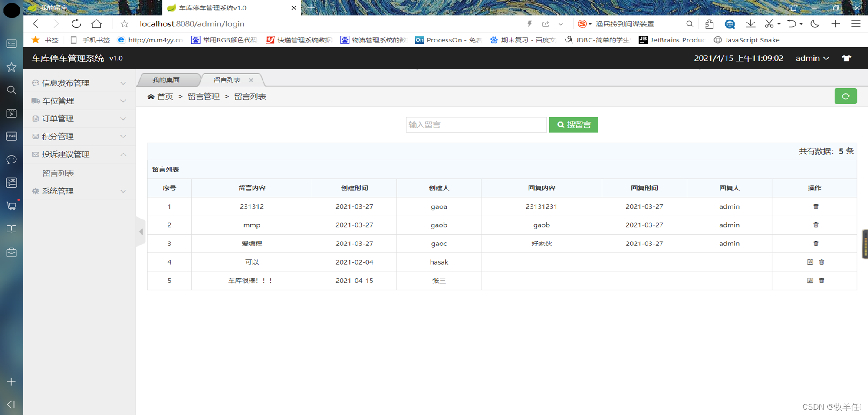Go to browser home page

[96, 24]
